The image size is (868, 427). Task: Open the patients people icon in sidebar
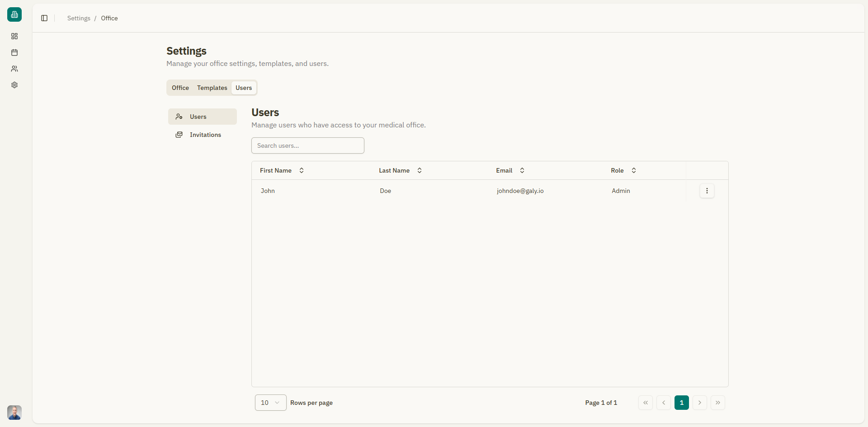click(x=14, y=69)
